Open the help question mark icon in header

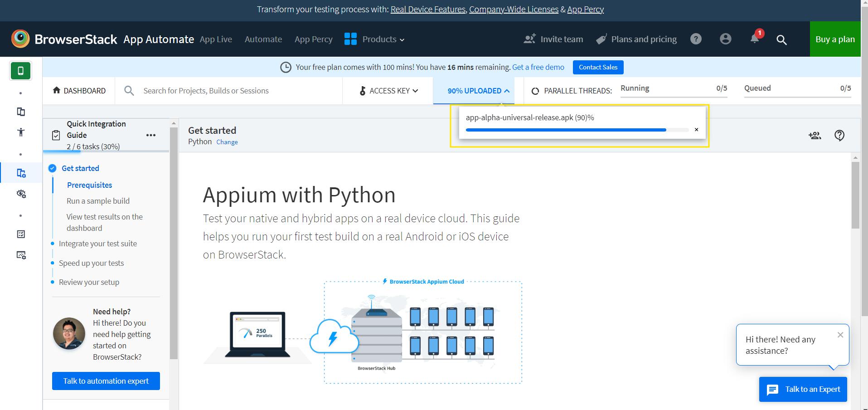pos(696,39)
